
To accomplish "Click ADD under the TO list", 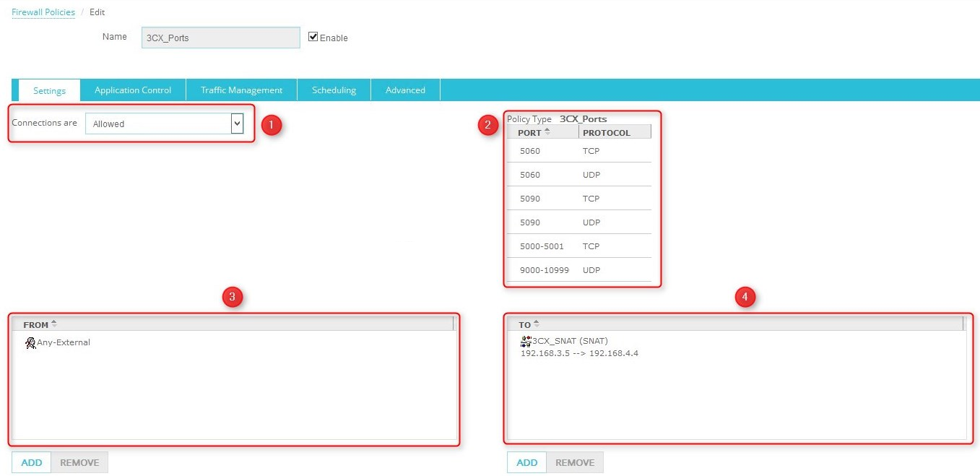I will pyautogui.click(x=526, y=462).
